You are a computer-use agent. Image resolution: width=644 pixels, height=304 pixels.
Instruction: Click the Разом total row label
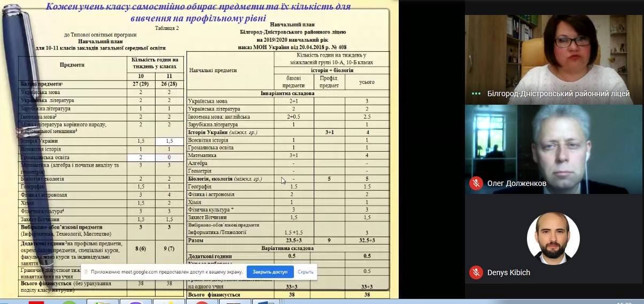coord(196,240)
